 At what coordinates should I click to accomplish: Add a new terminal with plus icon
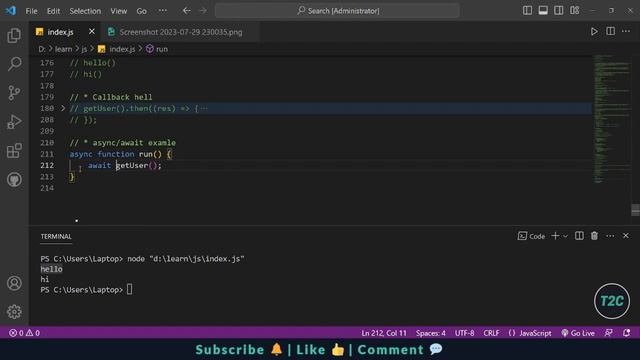[555, 236]
